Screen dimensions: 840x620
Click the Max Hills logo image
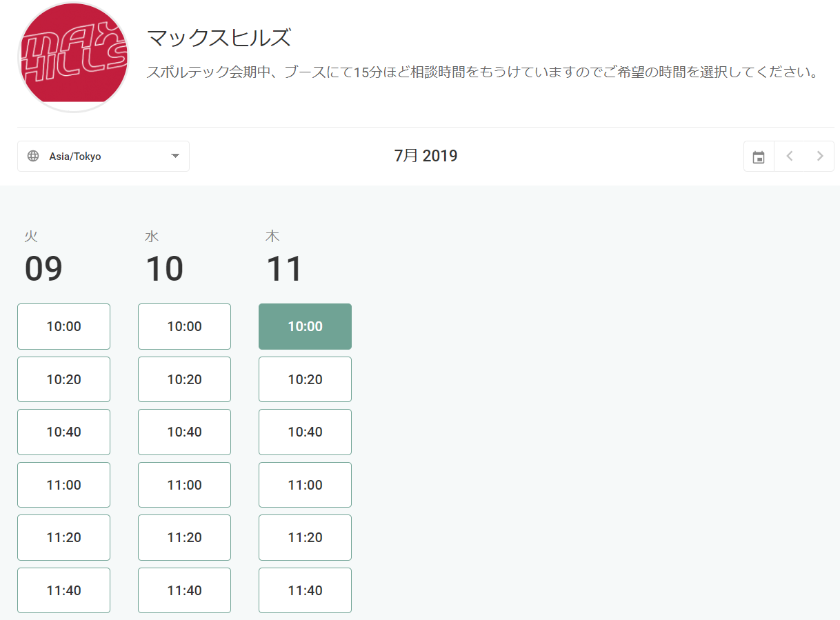(73, 57)
